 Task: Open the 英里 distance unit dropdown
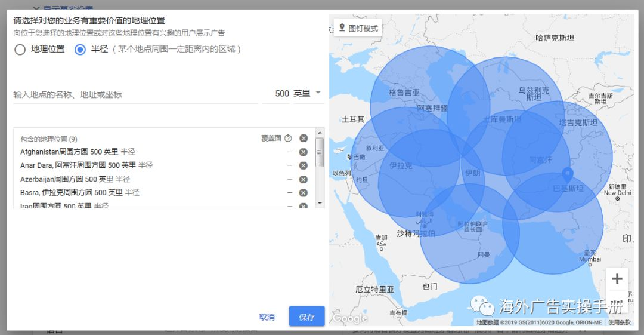click(308, 94)
